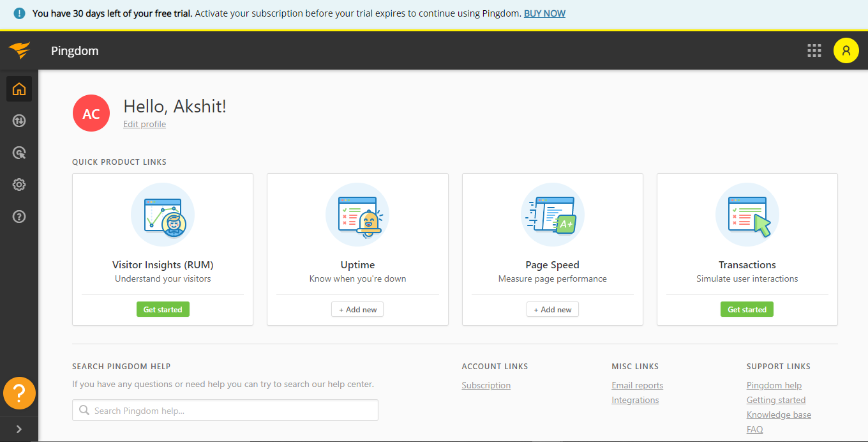
Task: Click 'Know when you're down' text
Action: [357, 279]
